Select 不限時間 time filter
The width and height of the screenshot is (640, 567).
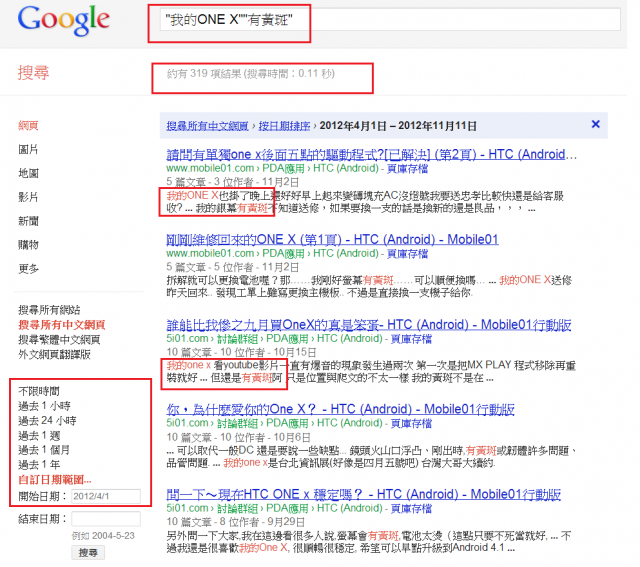click(39, 391)
